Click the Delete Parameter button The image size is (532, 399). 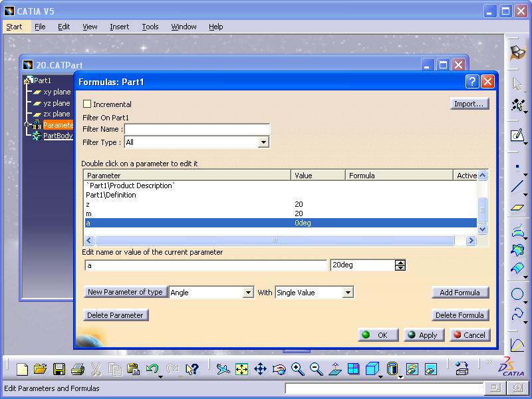[x=116, y=315]
